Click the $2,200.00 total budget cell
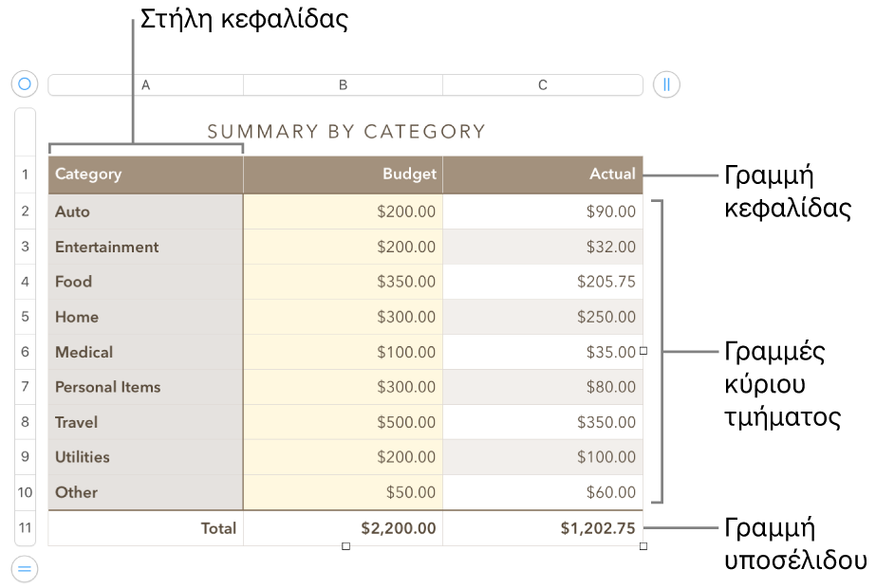Viewport: 876px width, 588px height. (x=344, y=528)
